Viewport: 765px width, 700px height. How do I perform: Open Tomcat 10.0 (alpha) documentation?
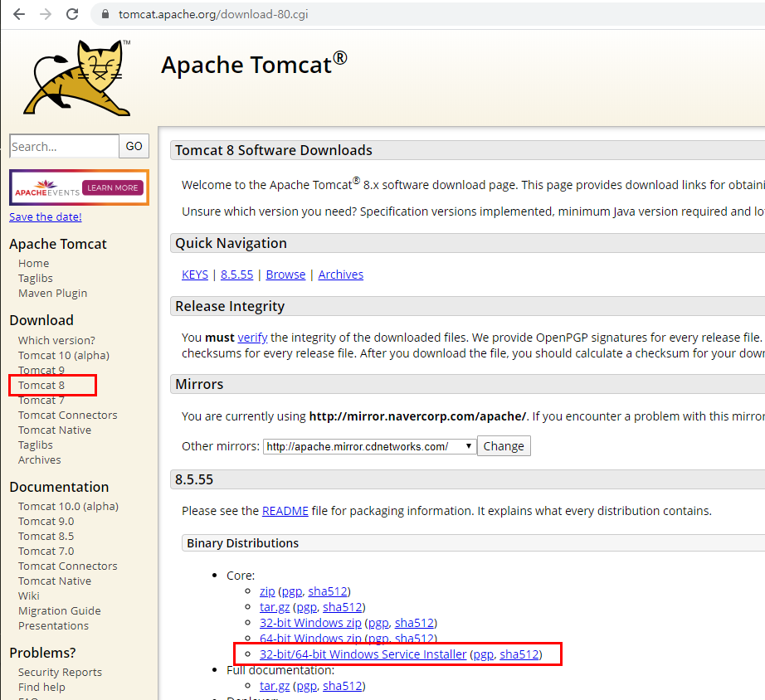(x=68, y=507)
